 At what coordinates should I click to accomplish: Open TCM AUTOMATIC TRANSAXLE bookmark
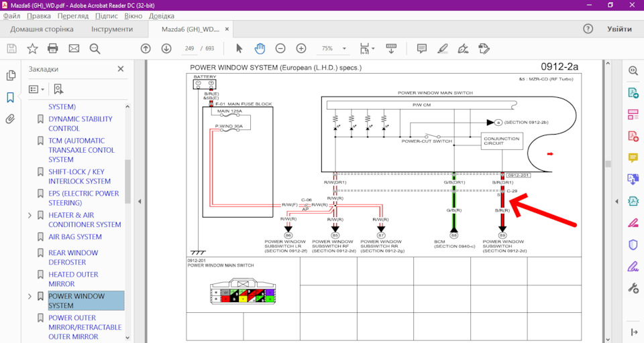tap(81, 150)
